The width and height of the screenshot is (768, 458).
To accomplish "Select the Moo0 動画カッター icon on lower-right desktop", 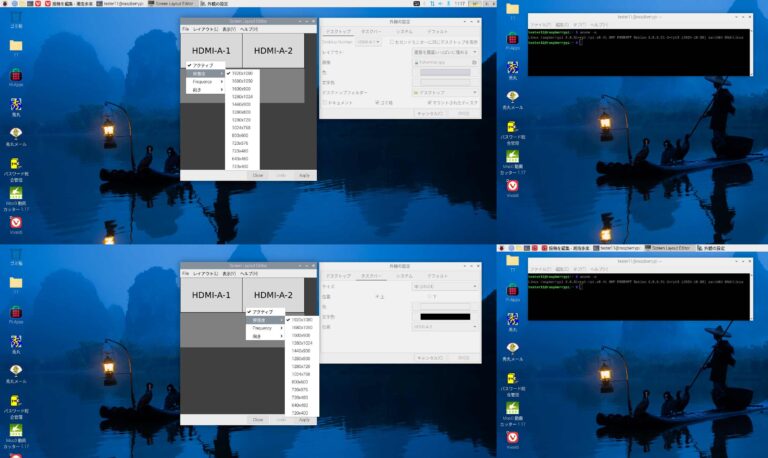I will click(x=512, y=414).
